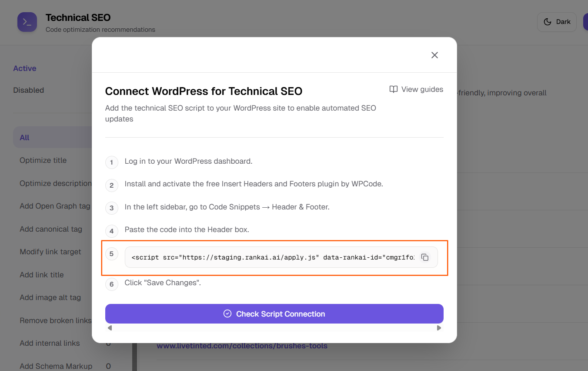
Task: Click the Technical SEO terminal logo icon
Action: pyautogui.click(x=27, y=22)
